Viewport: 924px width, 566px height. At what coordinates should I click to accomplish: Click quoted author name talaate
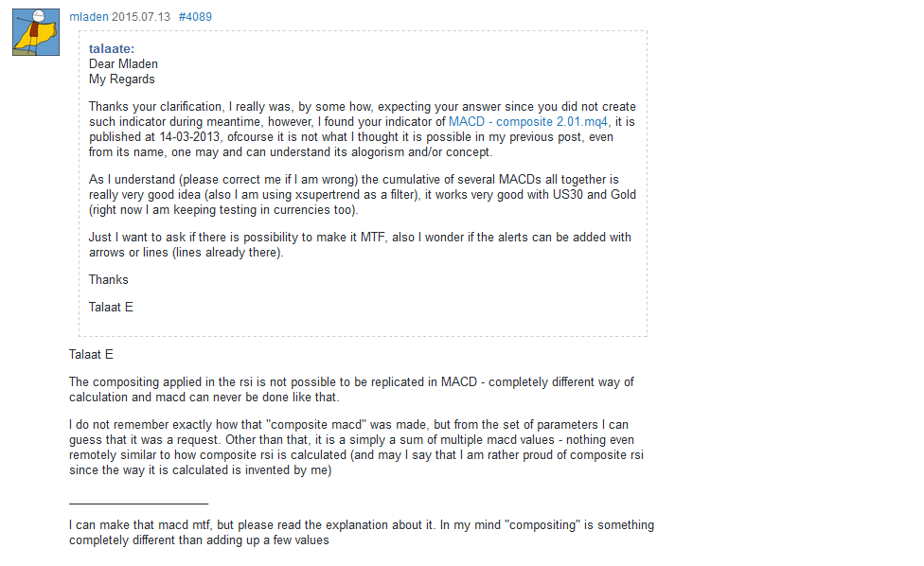111,49
